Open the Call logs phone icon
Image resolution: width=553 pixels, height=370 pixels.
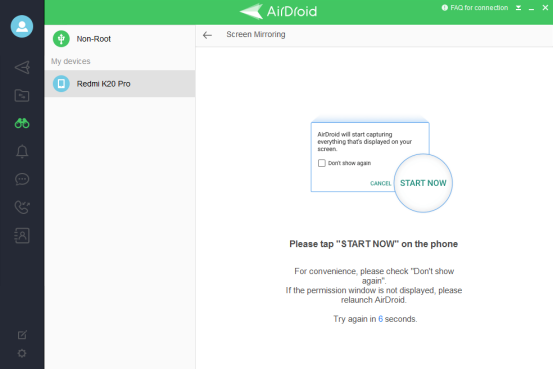click(x=22, y=207)
